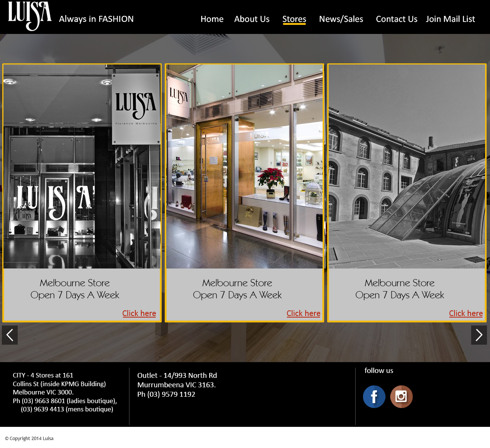
Task: Select the Stores menu item
Action: tap(294, 19)
